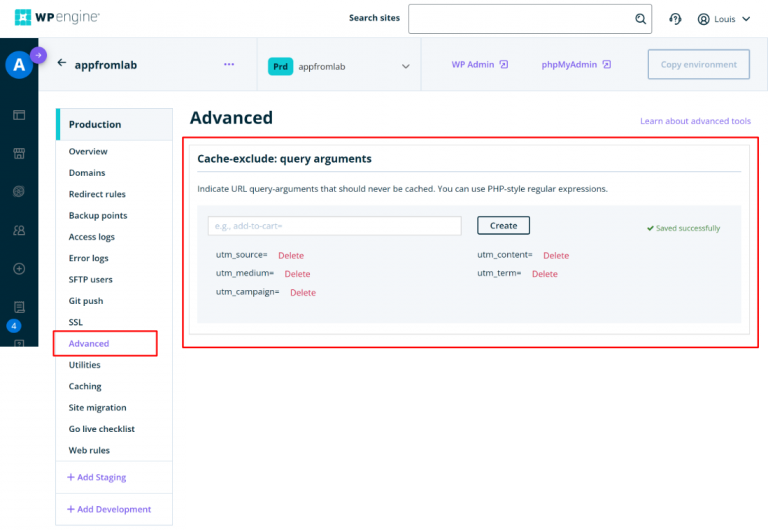Open the Louis account menu

724,19
